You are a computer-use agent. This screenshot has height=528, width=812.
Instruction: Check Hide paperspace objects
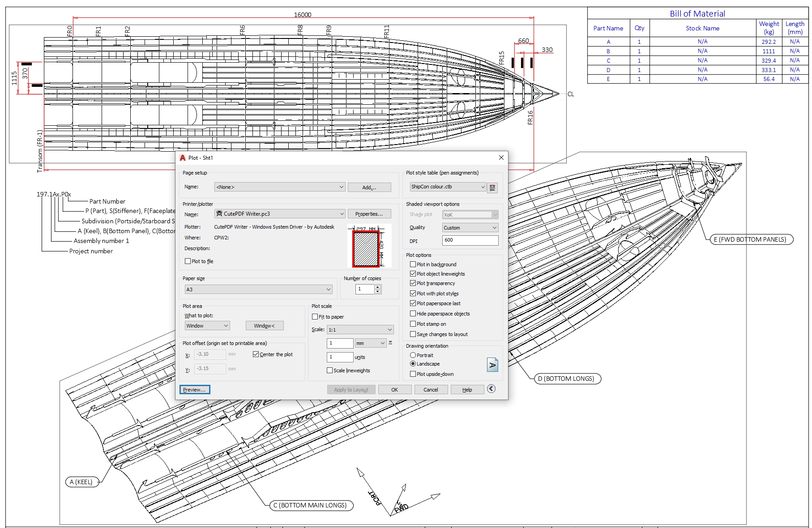click(x=413, y=314)
